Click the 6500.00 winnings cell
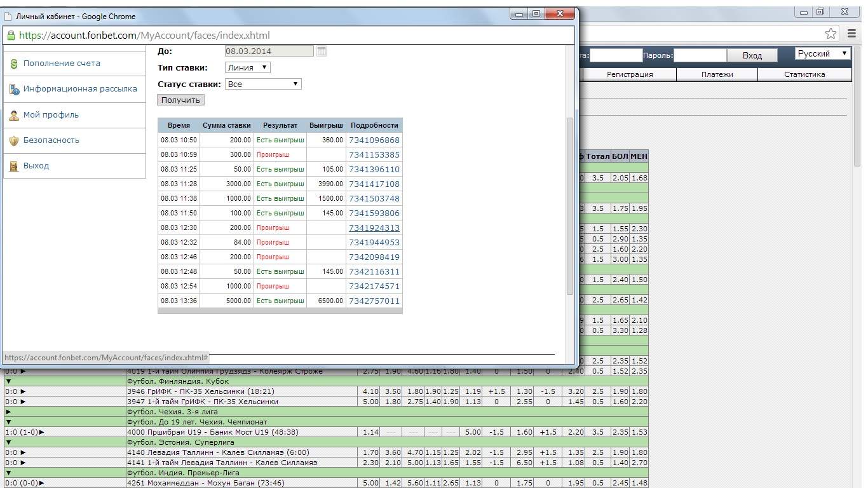 pos(326,301)
